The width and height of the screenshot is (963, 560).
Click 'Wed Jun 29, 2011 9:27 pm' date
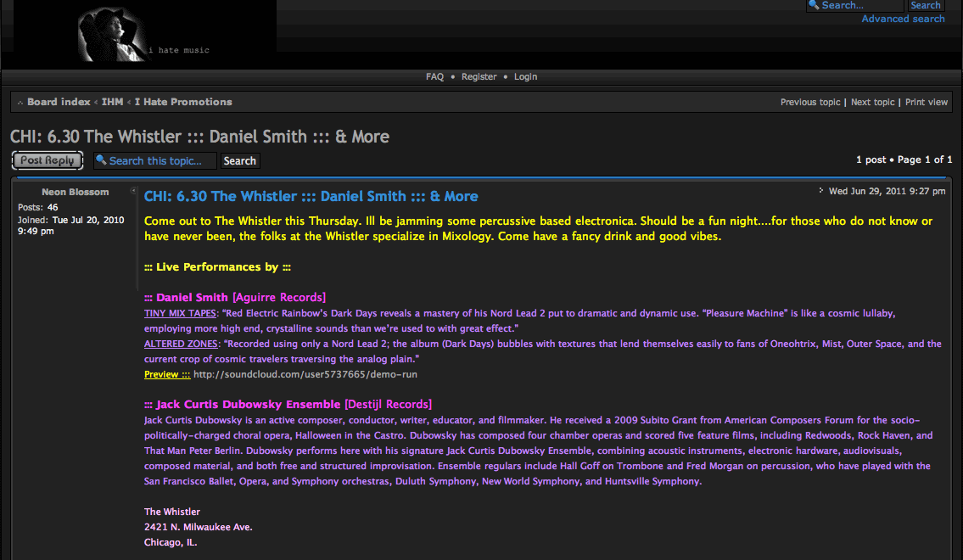(887, 191)
